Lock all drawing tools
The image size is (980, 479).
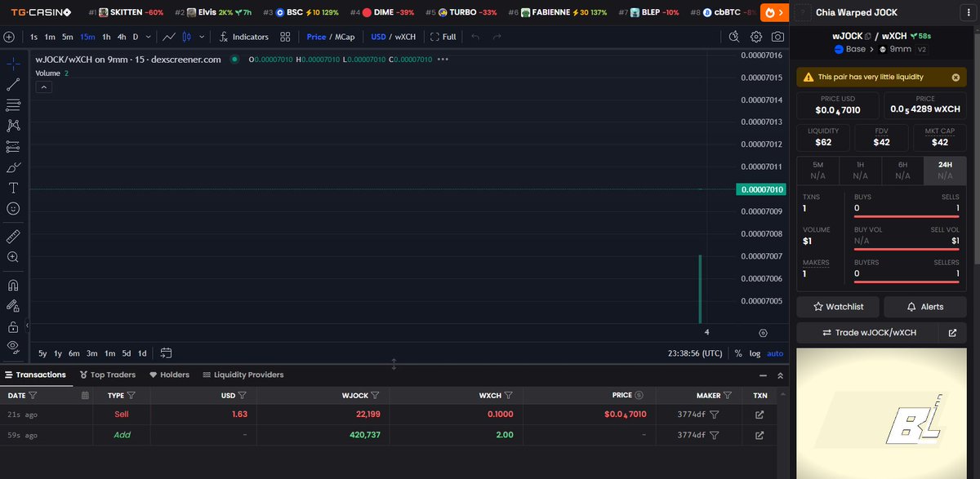tap(13, 326)
